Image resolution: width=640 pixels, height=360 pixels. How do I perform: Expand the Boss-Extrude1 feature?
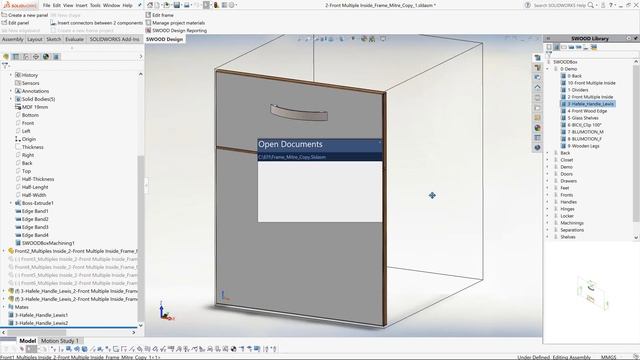click(11, 203)
